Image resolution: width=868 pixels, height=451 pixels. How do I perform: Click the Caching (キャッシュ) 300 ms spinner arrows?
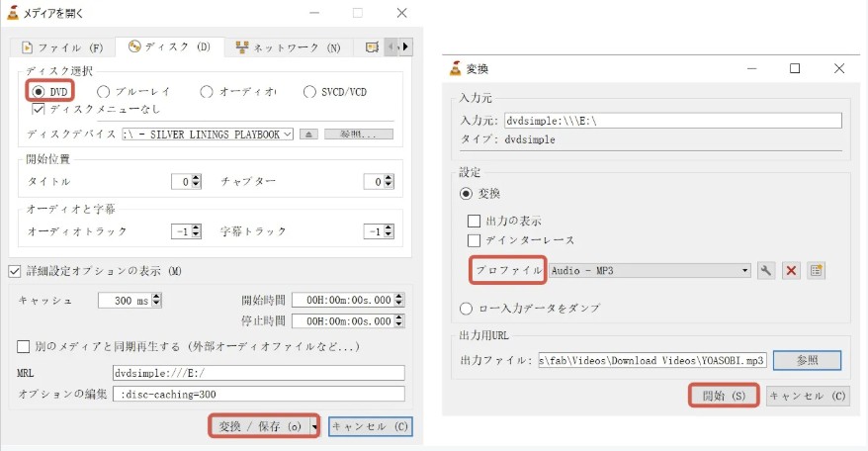point(156,300)
